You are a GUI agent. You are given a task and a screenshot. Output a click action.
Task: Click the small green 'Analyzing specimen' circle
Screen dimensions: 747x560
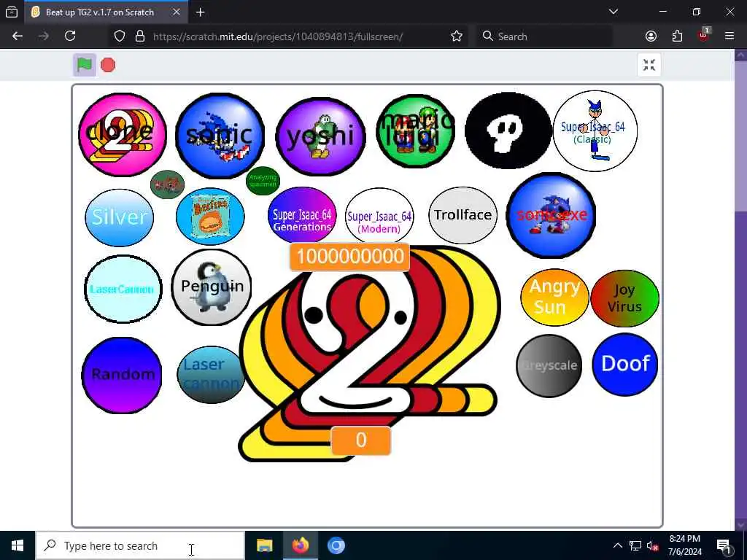263,181
